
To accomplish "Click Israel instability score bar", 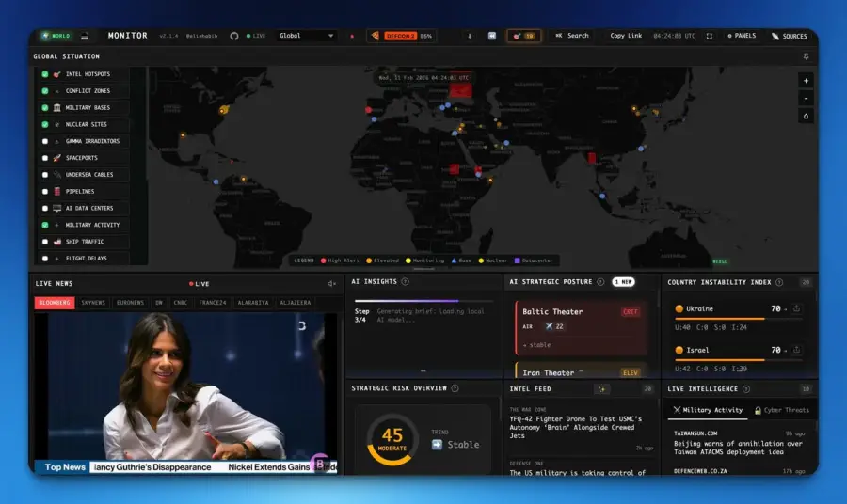I will tap(738, 360).
